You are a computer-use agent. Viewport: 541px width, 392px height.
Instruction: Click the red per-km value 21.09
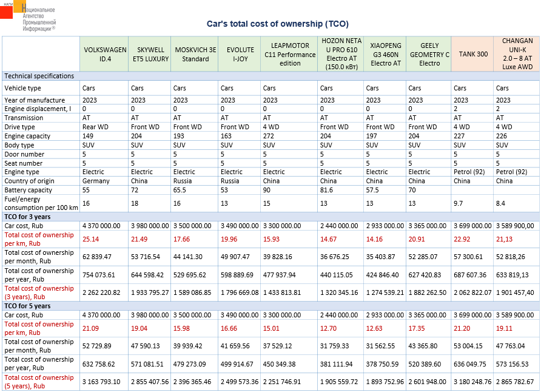pyautogui.click(x=91, y=328)
